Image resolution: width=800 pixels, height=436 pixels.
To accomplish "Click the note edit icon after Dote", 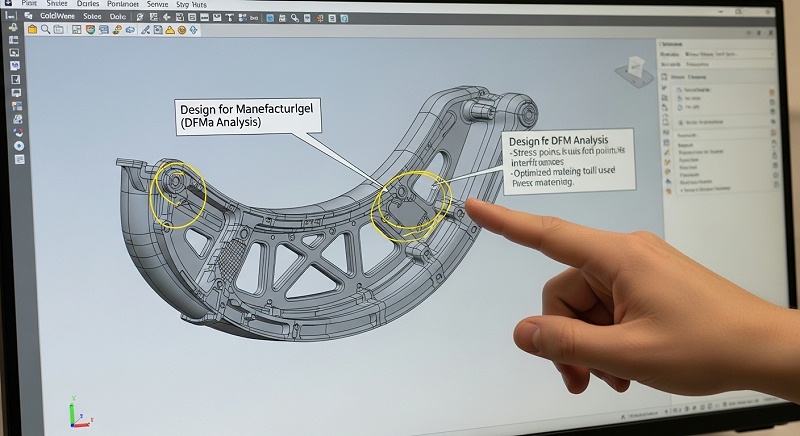I will [140, 17].
